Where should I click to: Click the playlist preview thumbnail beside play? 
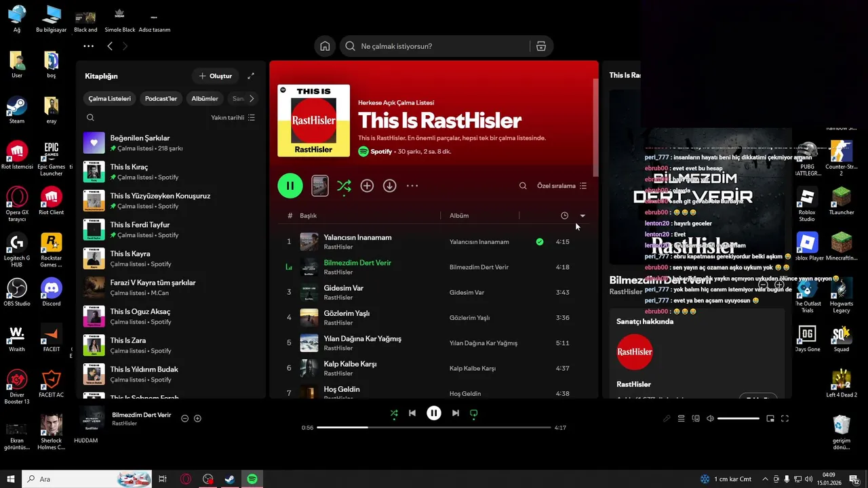click(x=320, y=186)
